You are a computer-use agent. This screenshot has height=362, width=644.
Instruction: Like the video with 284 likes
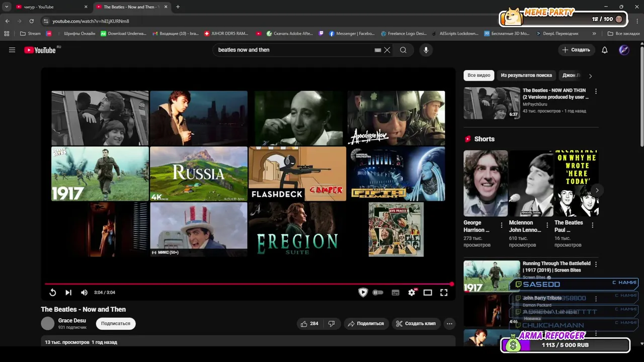click(309, 324)
